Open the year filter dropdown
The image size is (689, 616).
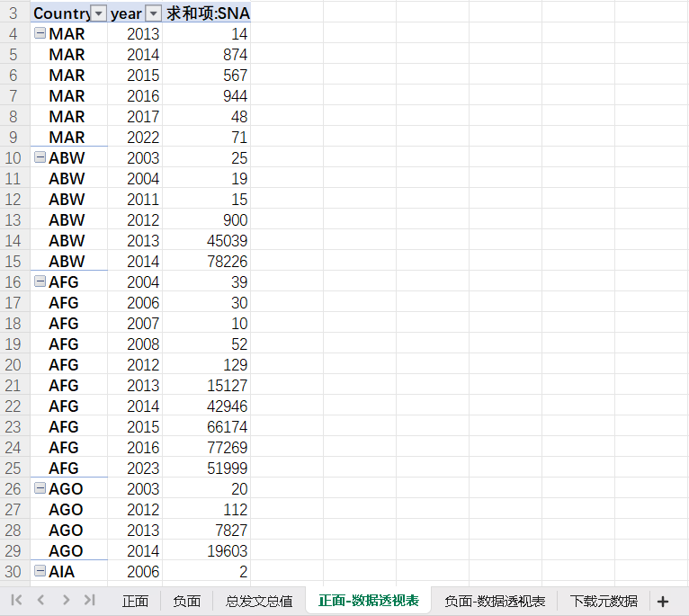[x=153, y=13]
